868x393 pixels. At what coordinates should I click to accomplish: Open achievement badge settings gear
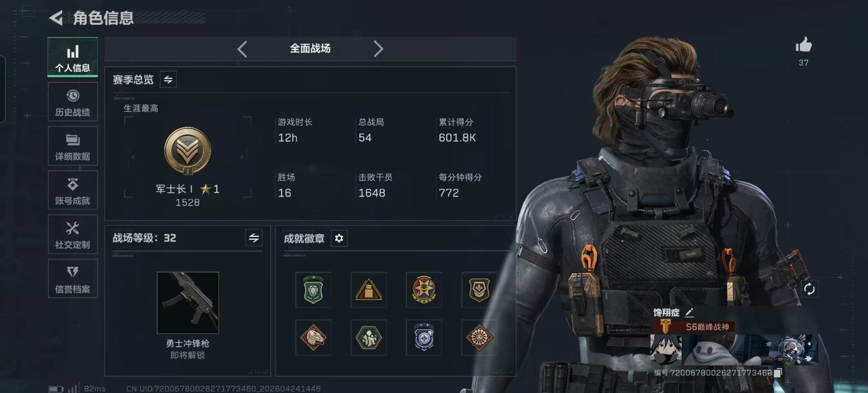tap(339, 238)
